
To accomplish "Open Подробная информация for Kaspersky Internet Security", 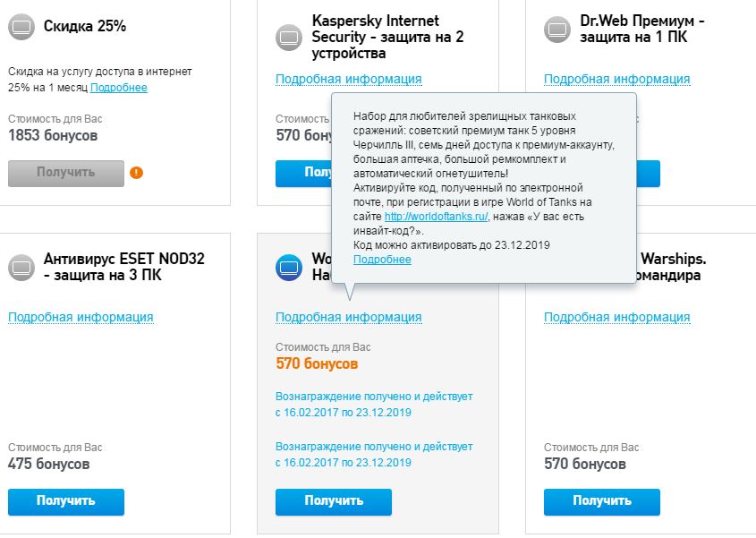I will point(348,79).
